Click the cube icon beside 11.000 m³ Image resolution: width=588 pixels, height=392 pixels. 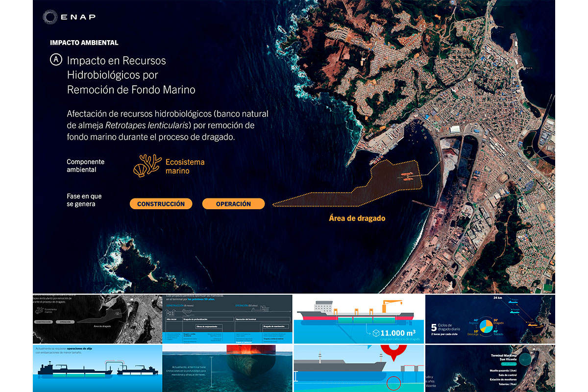point(376,333)
